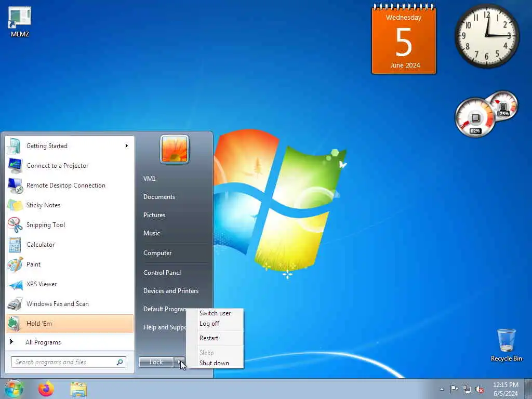Show hidden tray icons arrow
The height and width of the screenshot is (399, 532).
pos(442,389)
